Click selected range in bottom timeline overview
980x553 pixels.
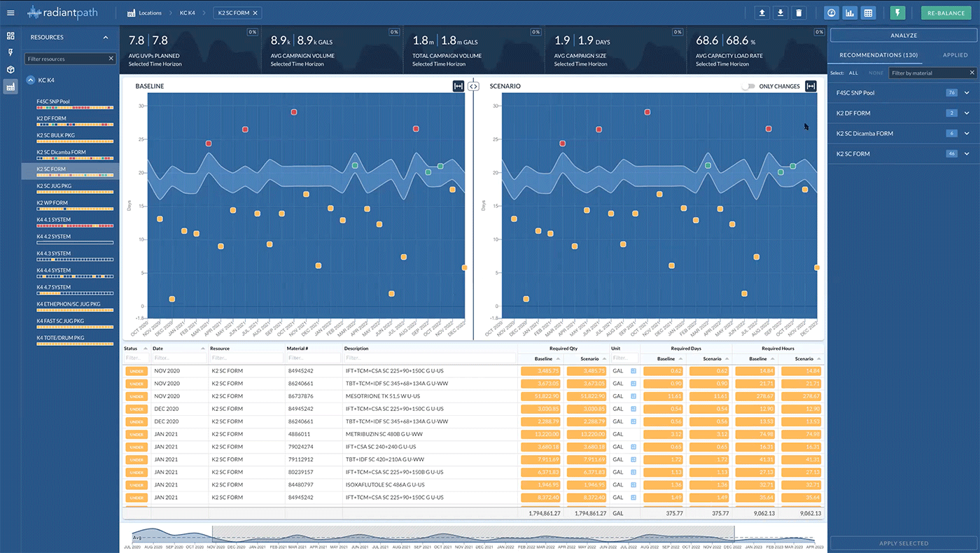472,533
